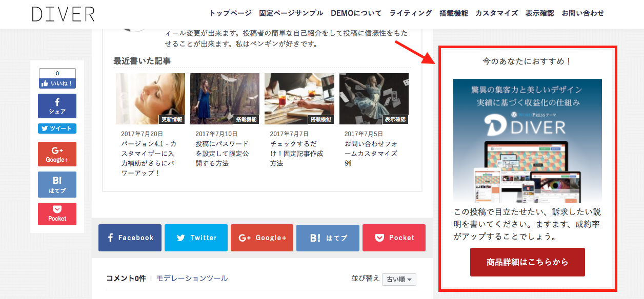Click the wide Twitter share button

[x=196, y=238]
